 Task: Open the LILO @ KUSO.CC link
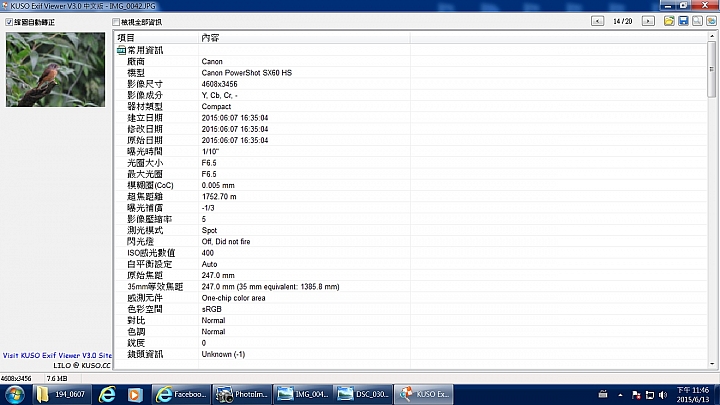pos(82,366)
